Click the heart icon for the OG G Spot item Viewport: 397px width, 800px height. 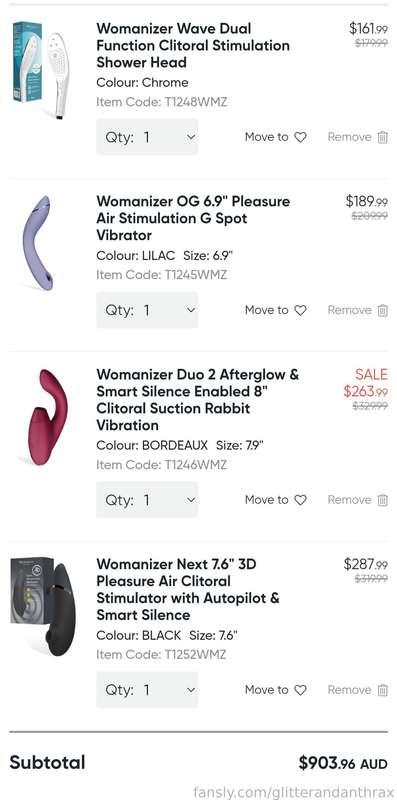click(301, 310)
